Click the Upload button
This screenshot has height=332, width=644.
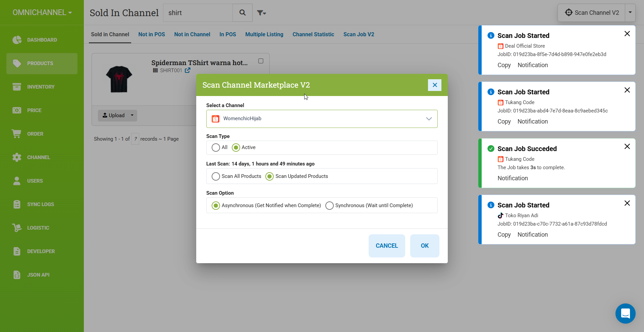113,115
